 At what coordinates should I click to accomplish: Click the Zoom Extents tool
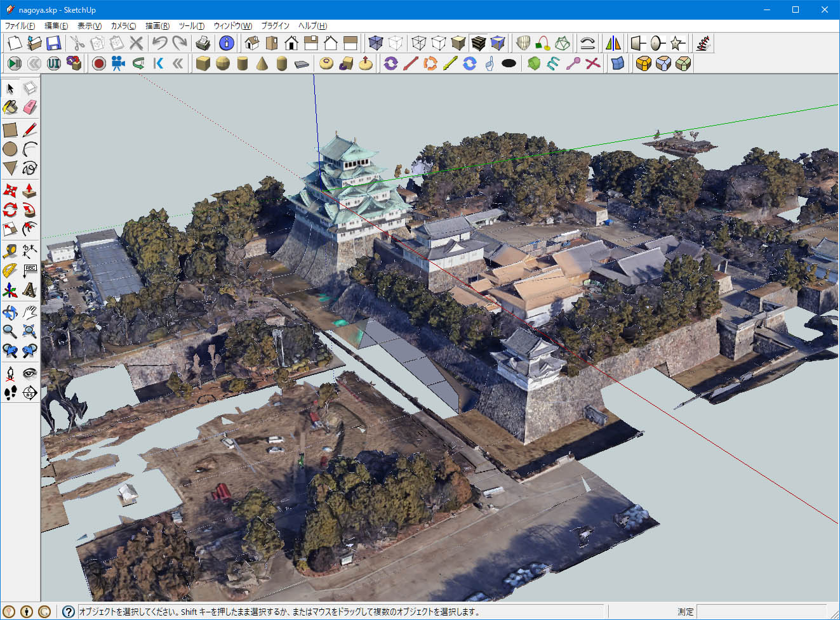pos(30,331)
